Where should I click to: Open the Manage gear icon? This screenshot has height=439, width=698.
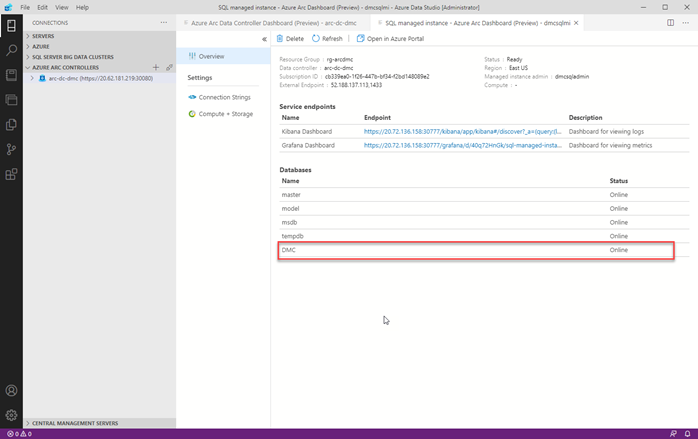point(11,415)
